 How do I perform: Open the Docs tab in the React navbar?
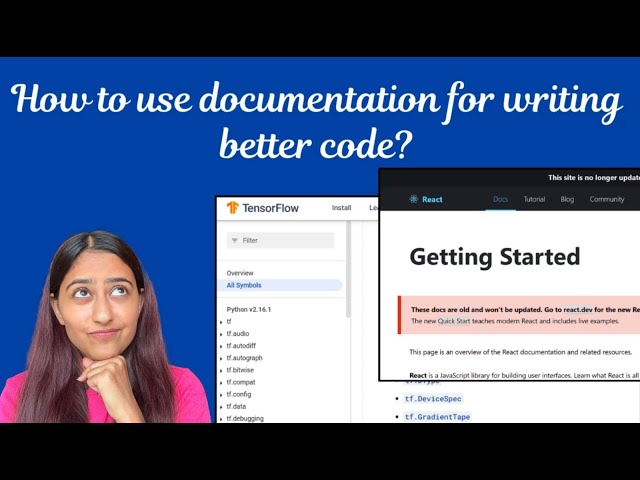click(500, 199)
